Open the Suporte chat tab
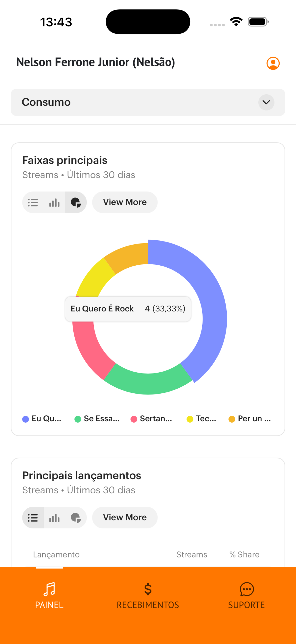 (246, 595)
